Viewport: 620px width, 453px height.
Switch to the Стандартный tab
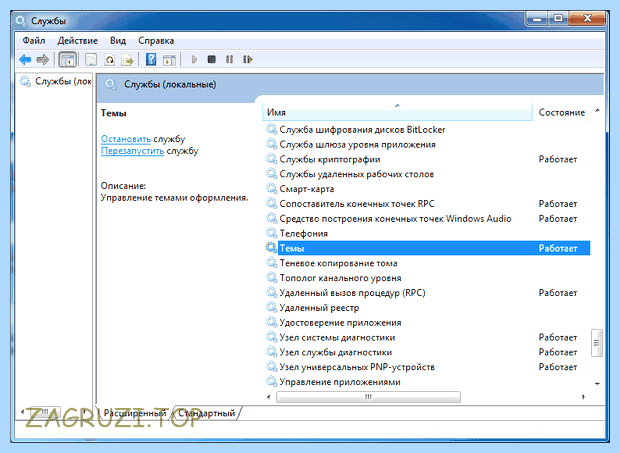[206, 413]
